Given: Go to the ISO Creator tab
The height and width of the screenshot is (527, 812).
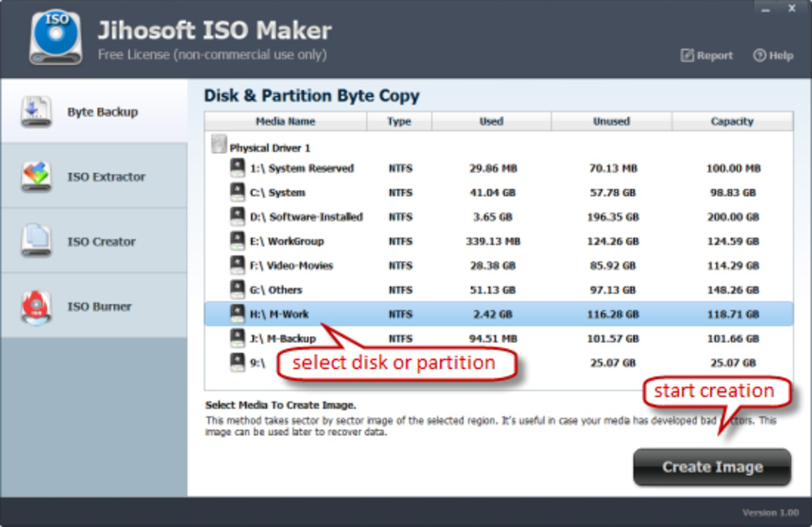Looking at the screenshot, I should click(x=94, y=241).
